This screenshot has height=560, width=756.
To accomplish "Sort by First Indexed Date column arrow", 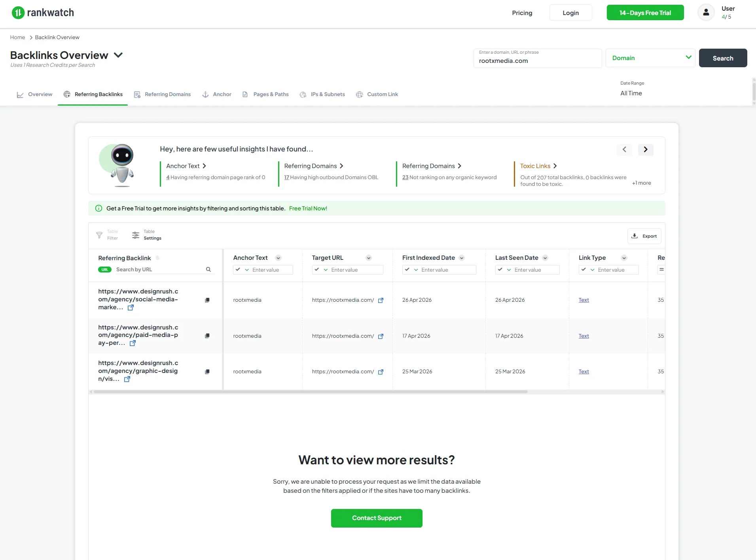I will [462, 258].
